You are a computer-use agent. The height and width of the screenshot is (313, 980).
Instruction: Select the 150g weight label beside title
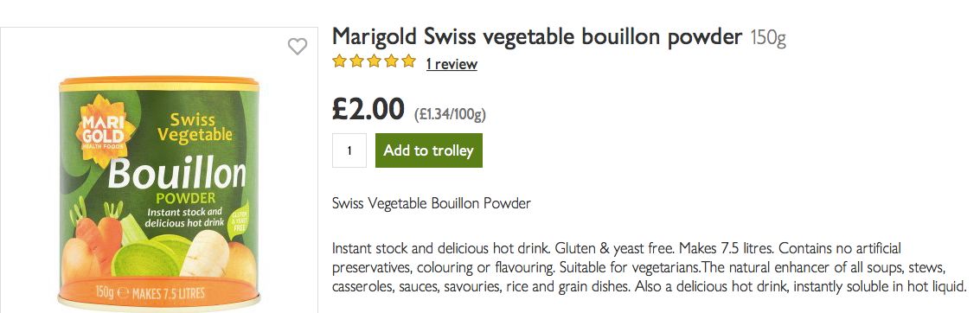768,38
